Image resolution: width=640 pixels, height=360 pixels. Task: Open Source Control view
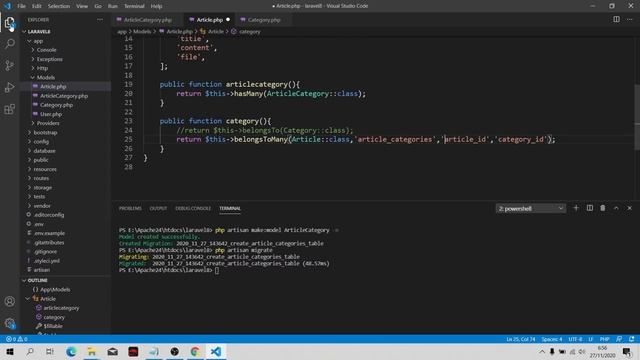pos(10,65)
